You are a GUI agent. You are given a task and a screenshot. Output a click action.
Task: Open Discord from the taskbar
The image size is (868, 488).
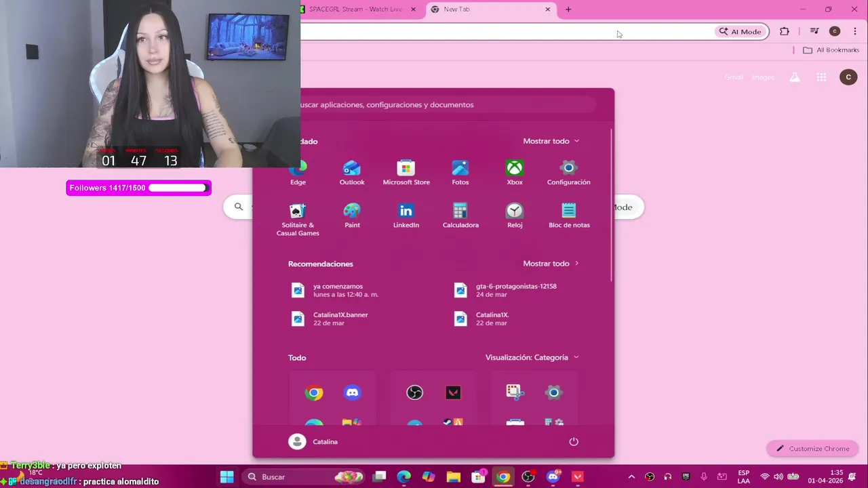pos(553,476)
